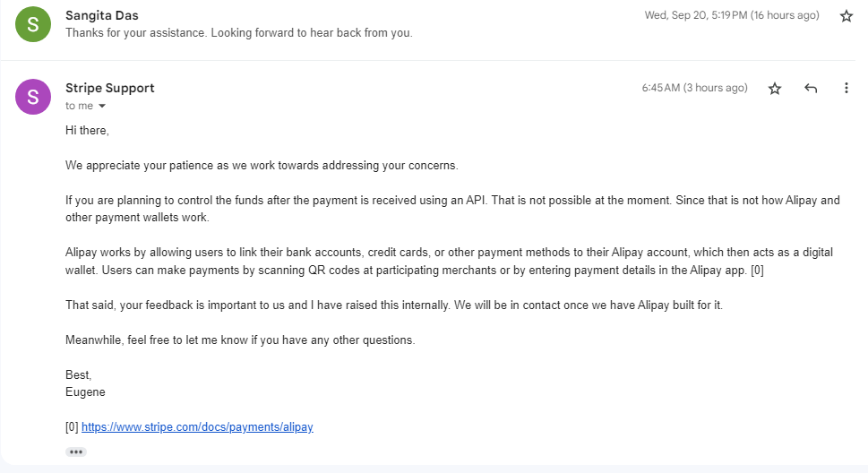Expand the "to me" recipient details arrow

pyautogui.click(x=102, y=106)
